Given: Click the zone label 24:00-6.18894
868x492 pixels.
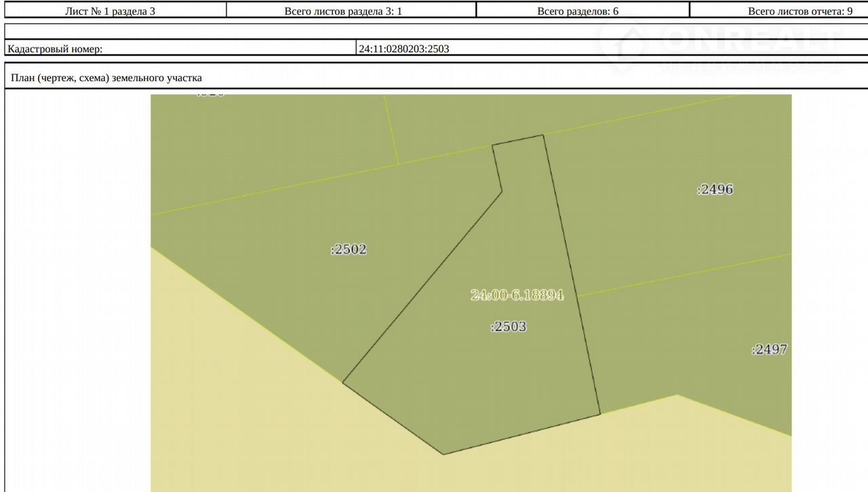Looking at the screenshot, I should coord(517,295).
